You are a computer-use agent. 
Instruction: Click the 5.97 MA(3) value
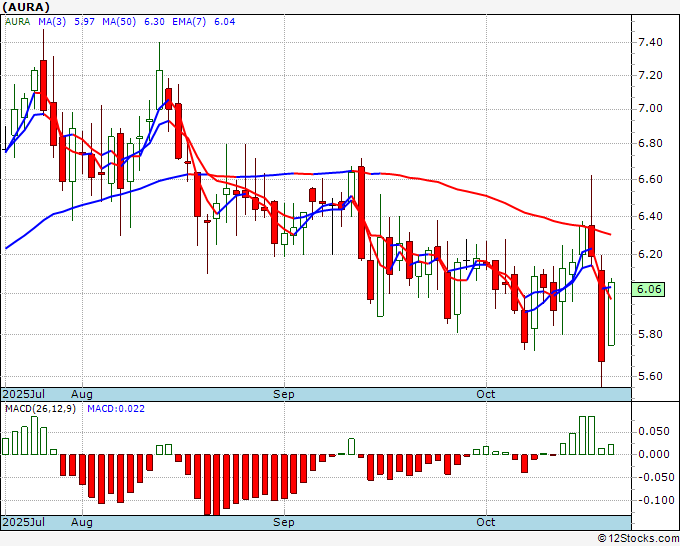point(84,22)
